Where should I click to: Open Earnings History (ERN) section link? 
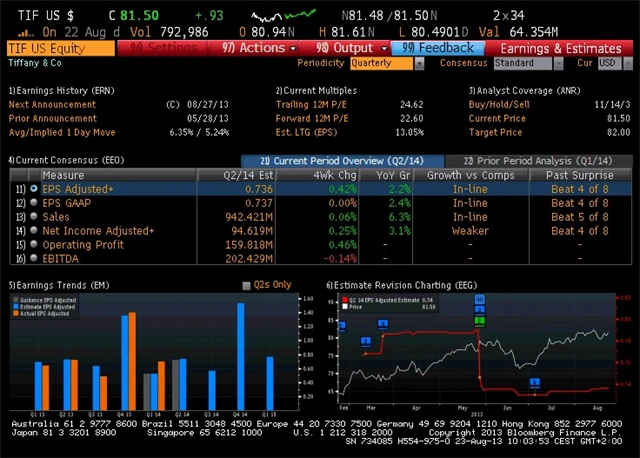pyautogui.click(x=60, y=90)
